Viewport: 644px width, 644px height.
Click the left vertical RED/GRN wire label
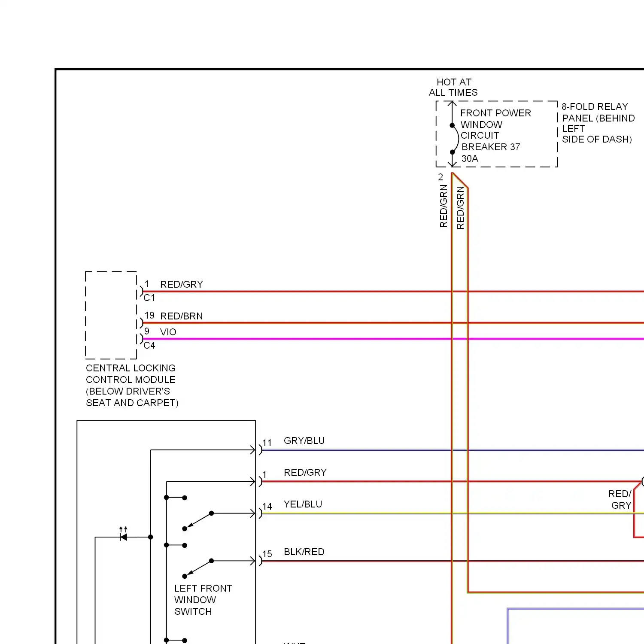444,206
